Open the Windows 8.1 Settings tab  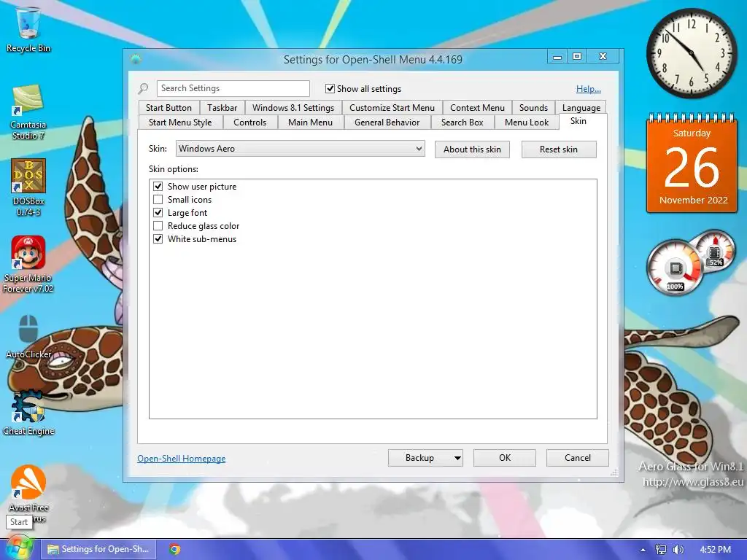point(293,108)
